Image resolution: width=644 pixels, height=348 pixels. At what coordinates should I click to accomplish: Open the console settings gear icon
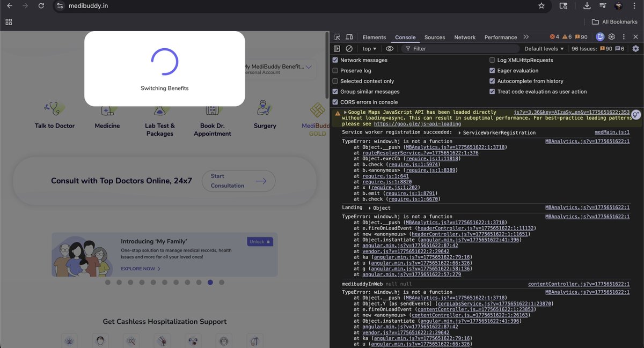(635, 49)
